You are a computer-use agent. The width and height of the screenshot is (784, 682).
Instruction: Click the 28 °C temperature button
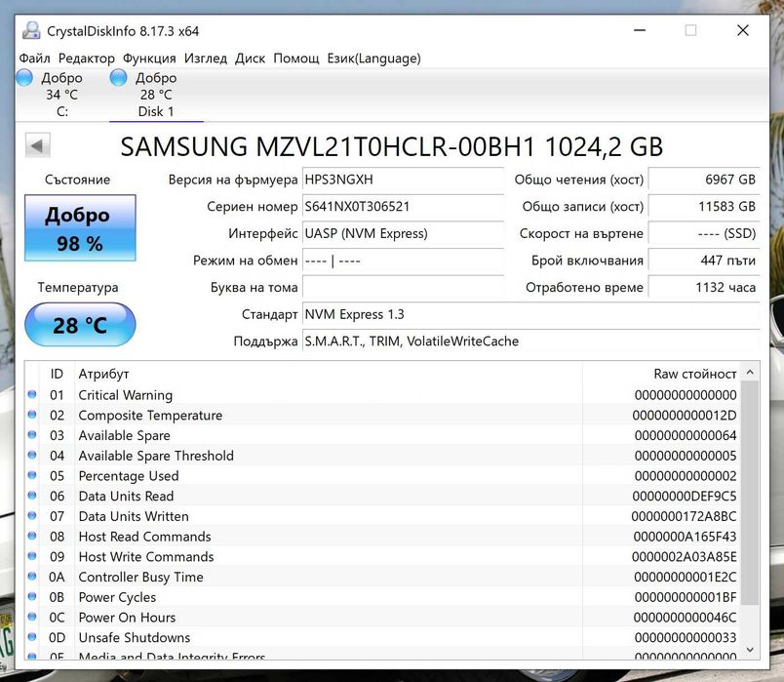pos(80,325)
